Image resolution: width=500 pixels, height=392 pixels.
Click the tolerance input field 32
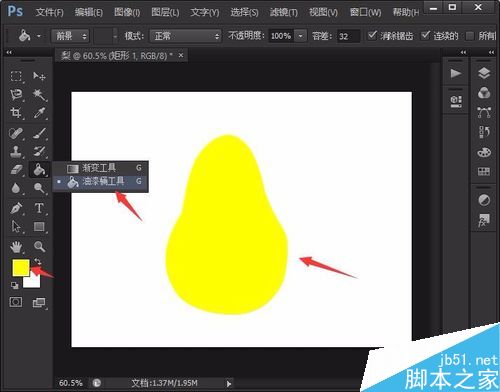(x=348, y=36)
